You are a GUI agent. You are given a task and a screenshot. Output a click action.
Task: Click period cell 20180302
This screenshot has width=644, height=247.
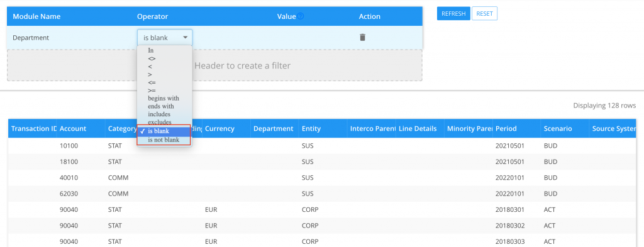pos(509,226)
